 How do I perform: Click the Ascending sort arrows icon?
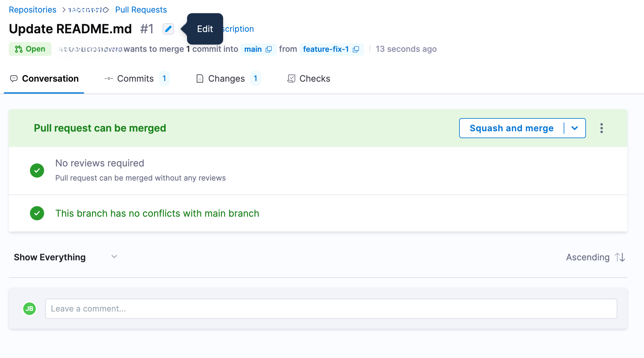point(620,257)
